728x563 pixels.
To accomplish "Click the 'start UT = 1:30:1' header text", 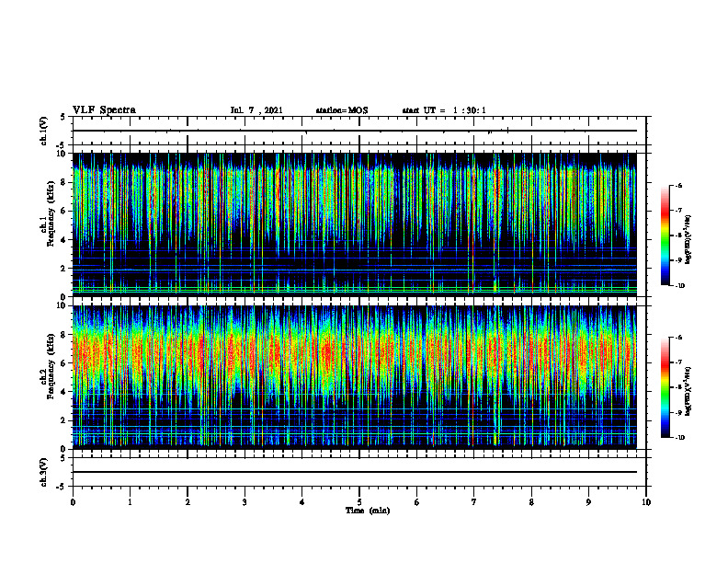I will tap(444, 110).
